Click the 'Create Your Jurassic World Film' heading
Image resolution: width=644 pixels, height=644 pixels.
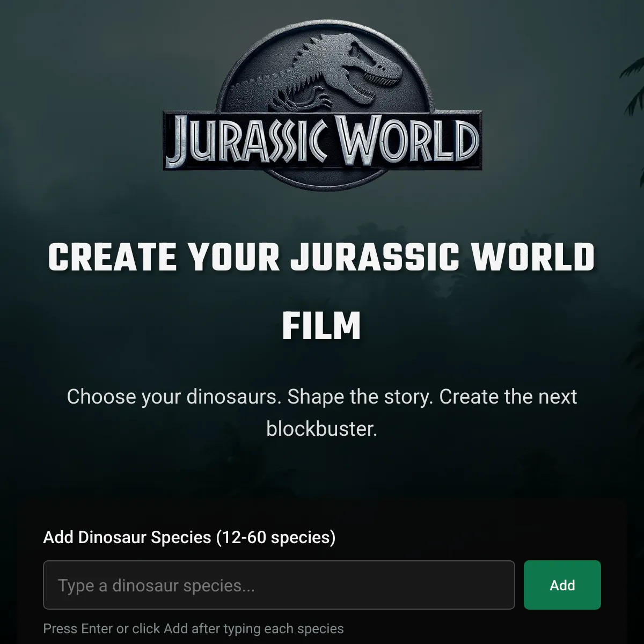click(x=322, y=292)
